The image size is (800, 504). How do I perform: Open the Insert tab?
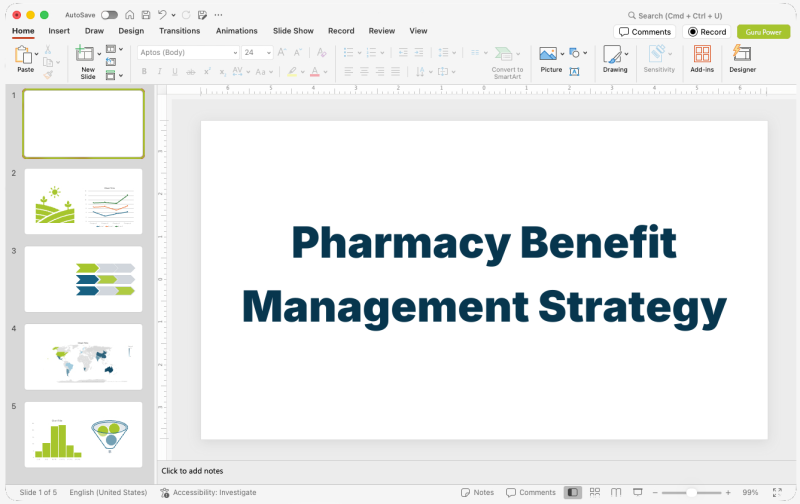pos(59,31)
